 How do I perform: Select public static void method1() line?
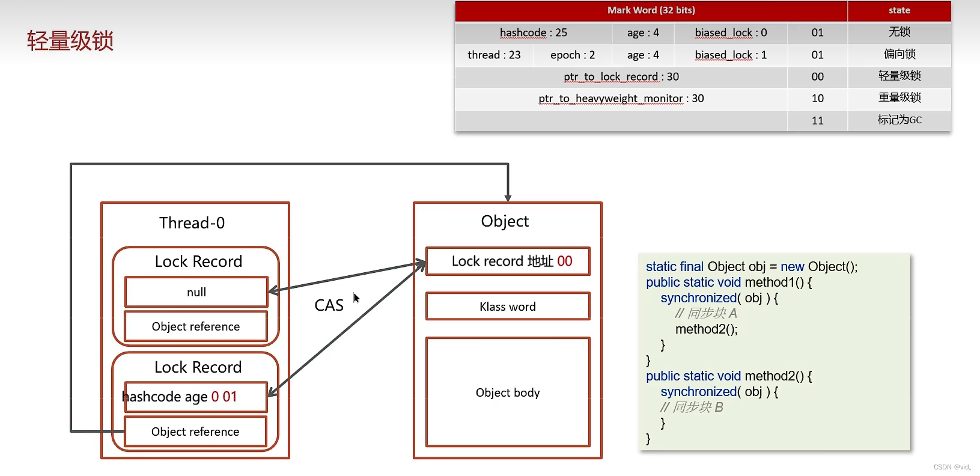[x=729, y=282]
